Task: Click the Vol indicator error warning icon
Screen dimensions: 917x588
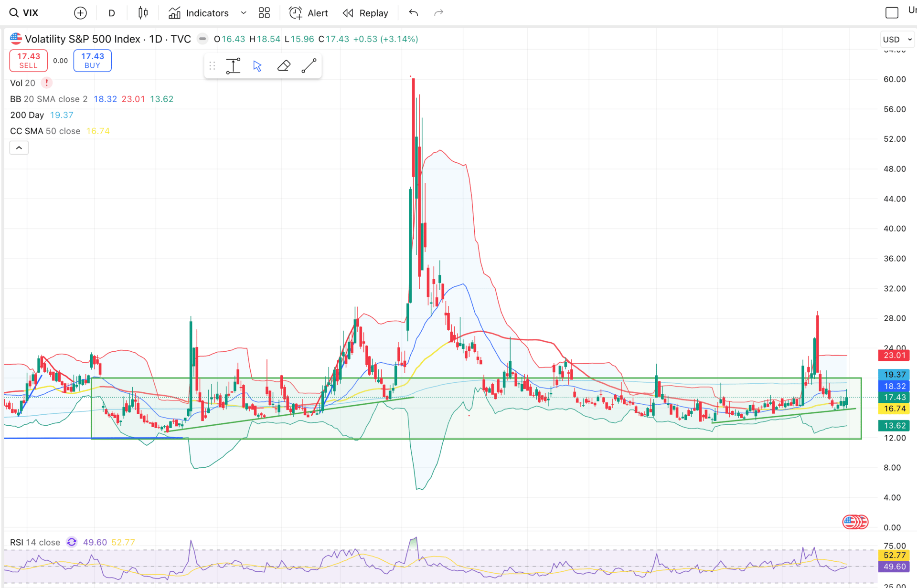Action: click(x=46, y=83)
